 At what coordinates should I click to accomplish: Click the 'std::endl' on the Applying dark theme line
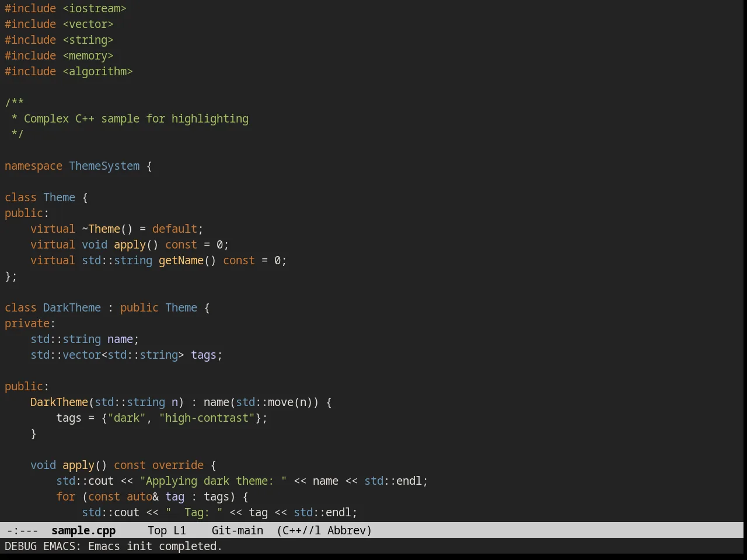click(x=393, y=481)
